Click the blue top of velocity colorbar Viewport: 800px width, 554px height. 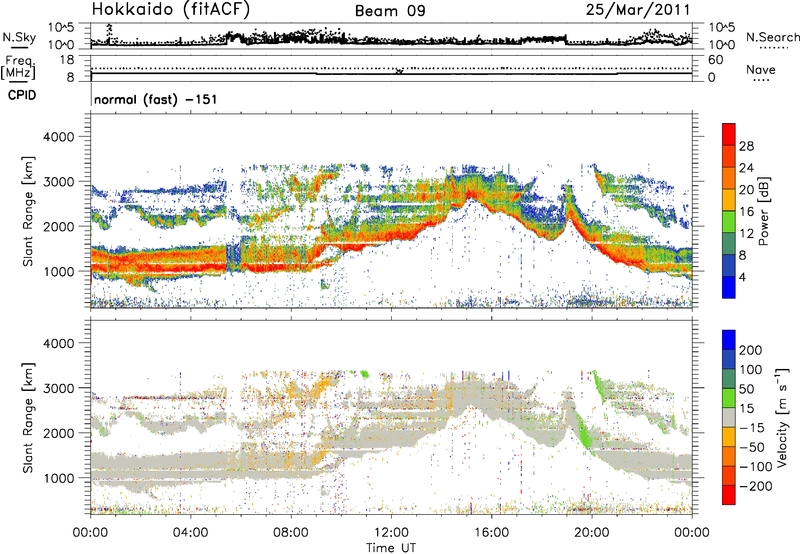(729, 340)
